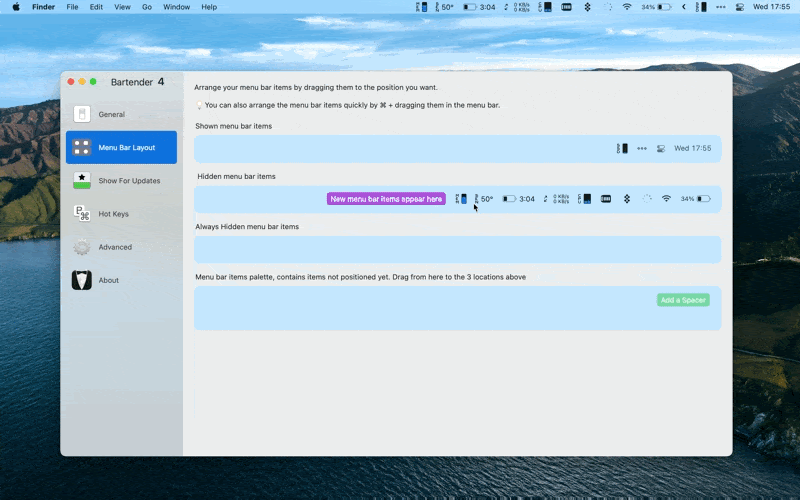Select the blue memory meter icon in Hidden items row

pos(461,199)
